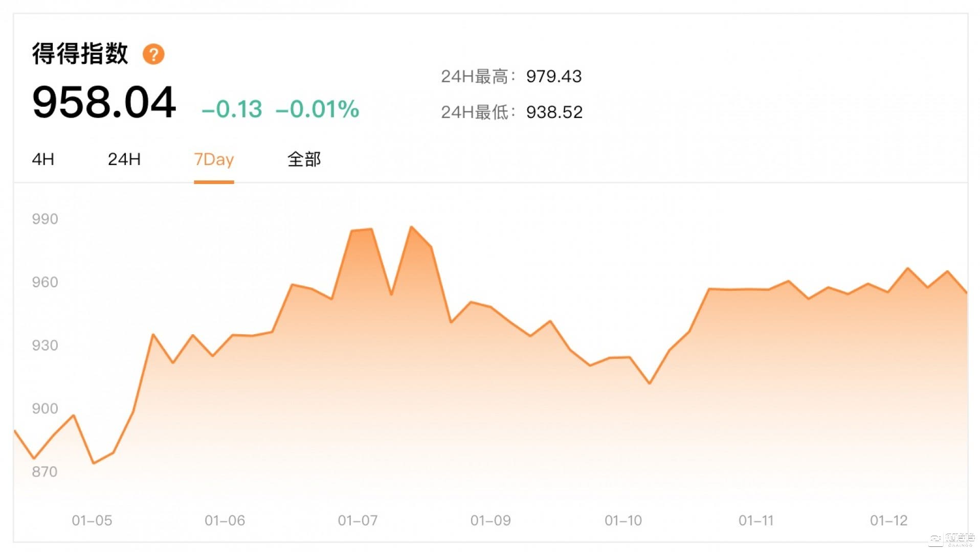Image resolution: width=980 pixels, height=552 pixels.
Task: Click the 24H最高 value 979.43
Action: pyautogui.click(x=553, y=77)
